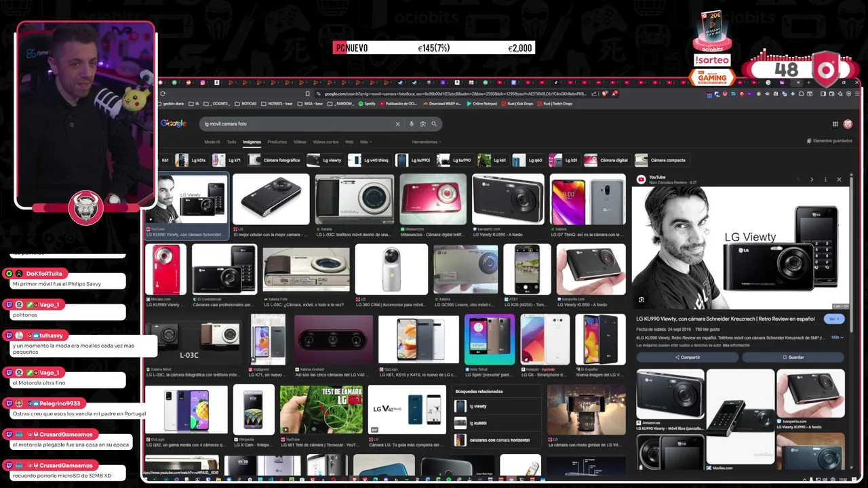Open the Herramientas tools dropdown
Viewport: 868px width, 488px height.
427,142
